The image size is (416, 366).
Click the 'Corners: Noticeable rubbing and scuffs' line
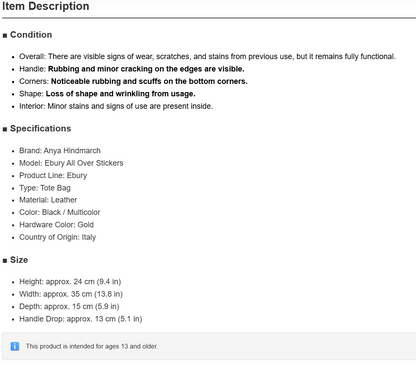click(x=133, y=81)
